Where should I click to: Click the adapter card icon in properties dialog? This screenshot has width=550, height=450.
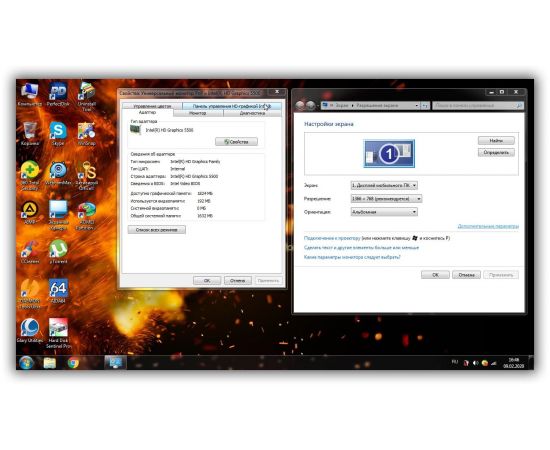[135, 130]
